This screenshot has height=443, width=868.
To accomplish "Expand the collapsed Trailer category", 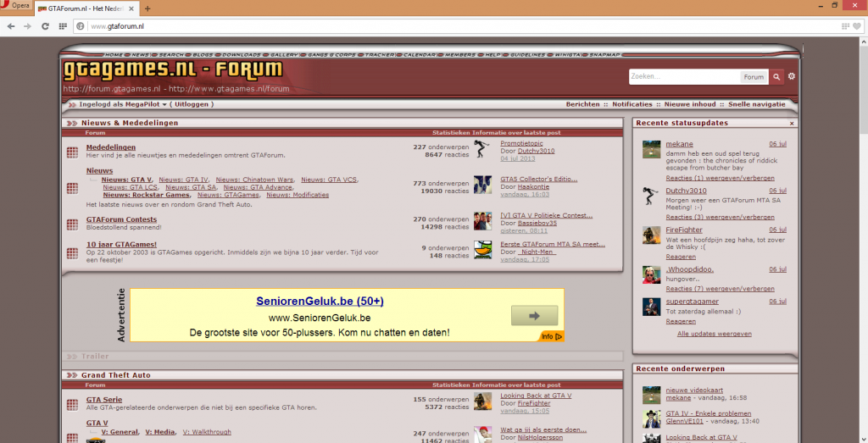I will tap(72, 357).
